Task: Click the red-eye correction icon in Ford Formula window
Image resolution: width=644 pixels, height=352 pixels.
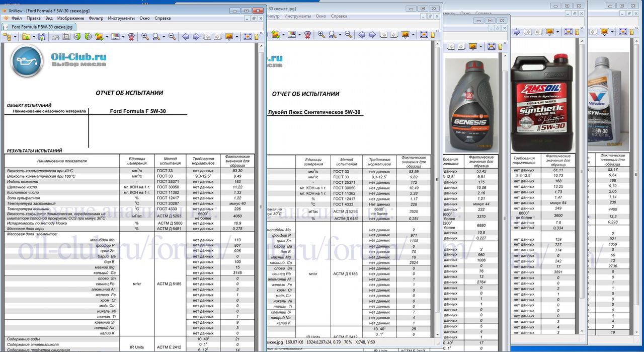Action: 131,37
